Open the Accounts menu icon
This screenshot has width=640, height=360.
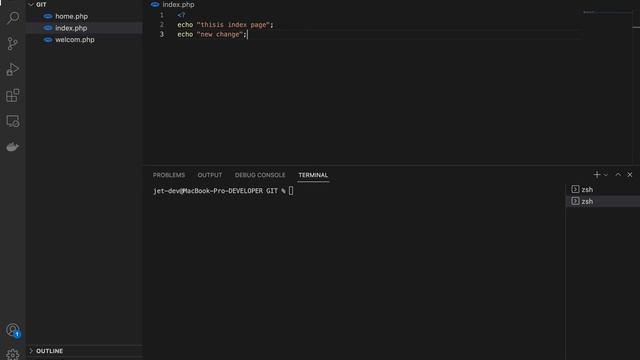tap(13, 330)
